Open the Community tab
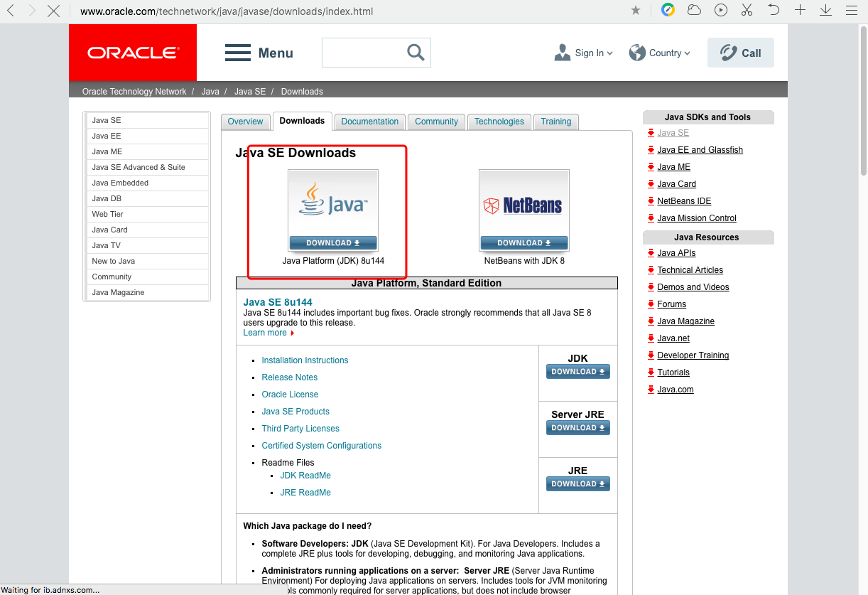Screen dimensions: 868x595 437,122
